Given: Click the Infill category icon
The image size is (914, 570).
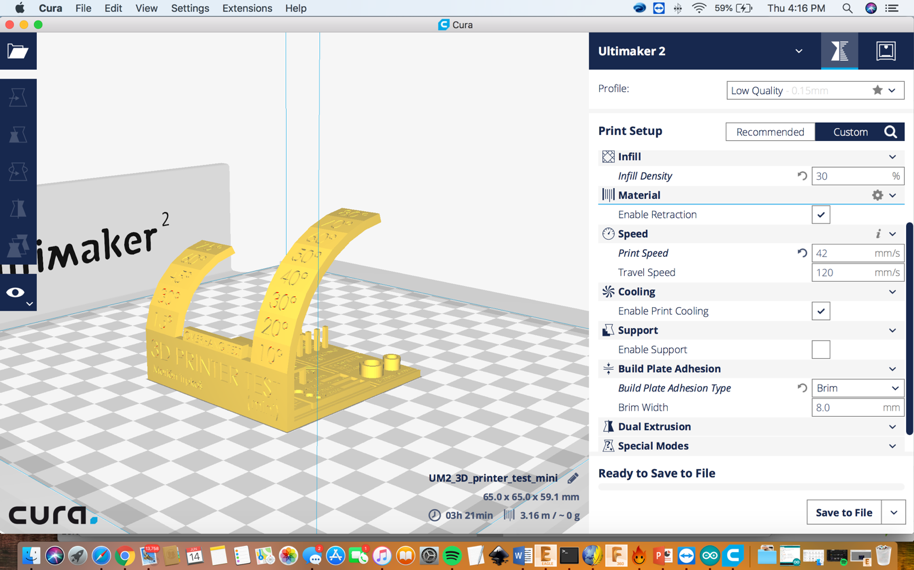Looking at the screenshot, I should click(608, 156).
